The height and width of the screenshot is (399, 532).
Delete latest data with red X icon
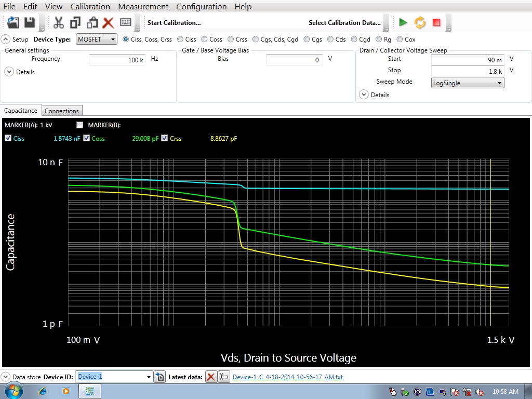point(211,377)
